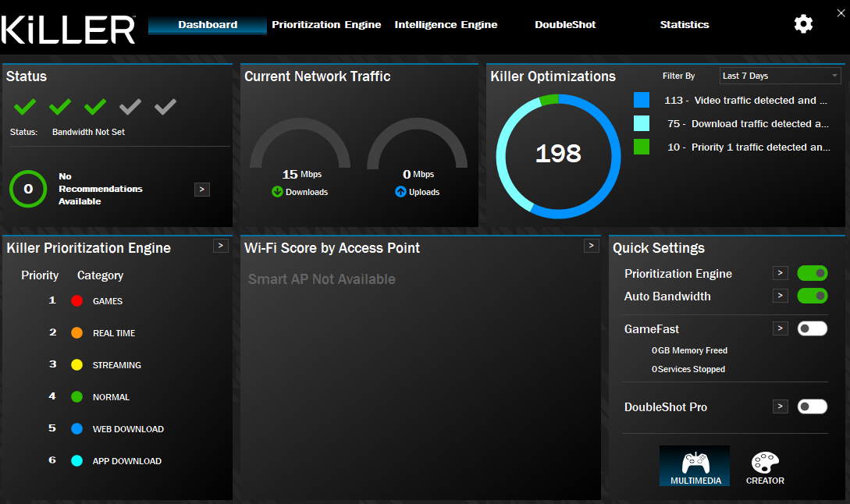
Task: Click 'Smart AP Not Available' message
Action: [322, 279]
